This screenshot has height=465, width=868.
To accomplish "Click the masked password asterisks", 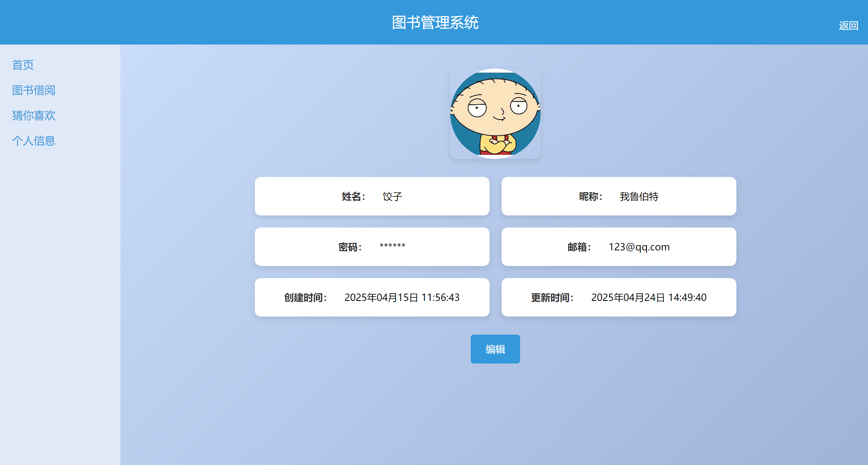I will (392, 246).
